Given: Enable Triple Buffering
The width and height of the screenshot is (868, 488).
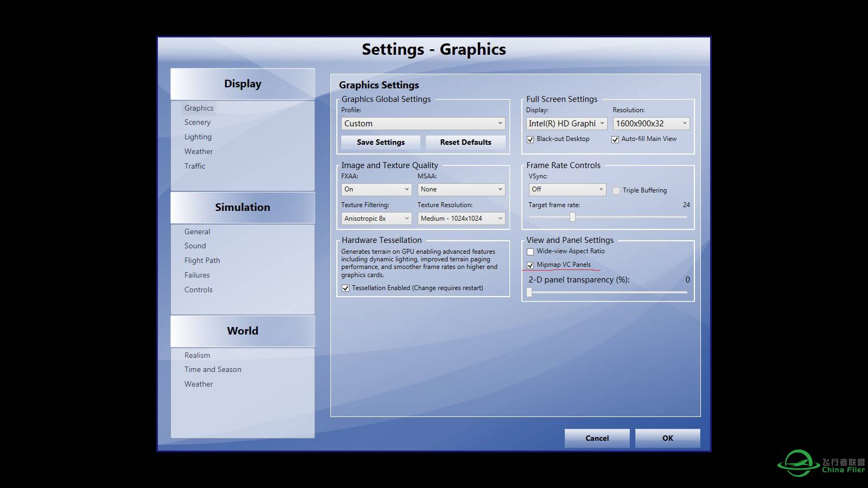Looking at the screenshot, I should click(616, 190).
